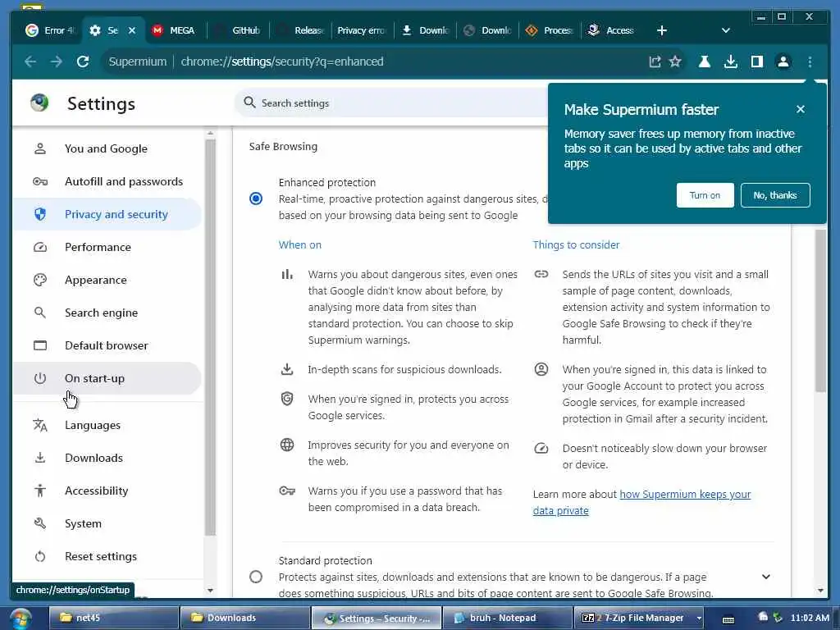Viewport: 840px width, 630px height.
Task: Click the share page icon in address bar
Action: (655, 62)
